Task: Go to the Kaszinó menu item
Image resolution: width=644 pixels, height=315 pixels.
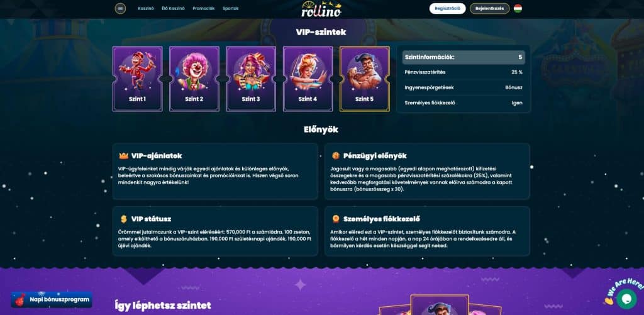Action: [x=146, y=8]
